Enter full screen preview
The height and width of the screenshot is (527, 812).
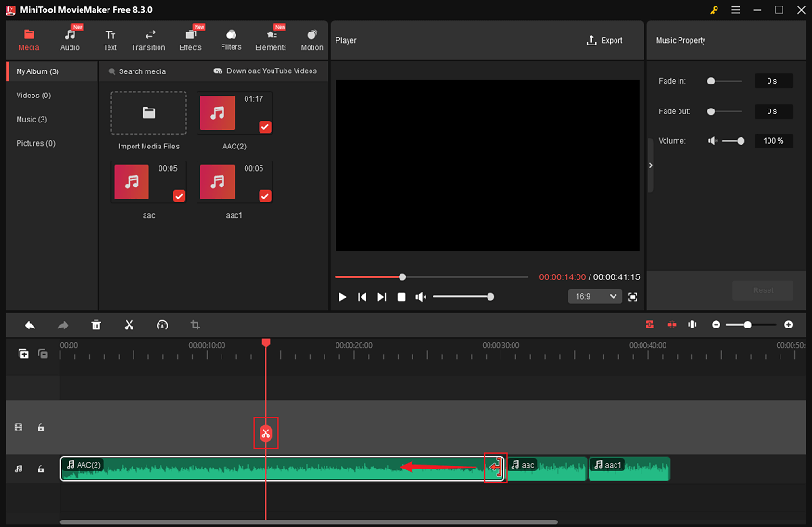(633, 297)
